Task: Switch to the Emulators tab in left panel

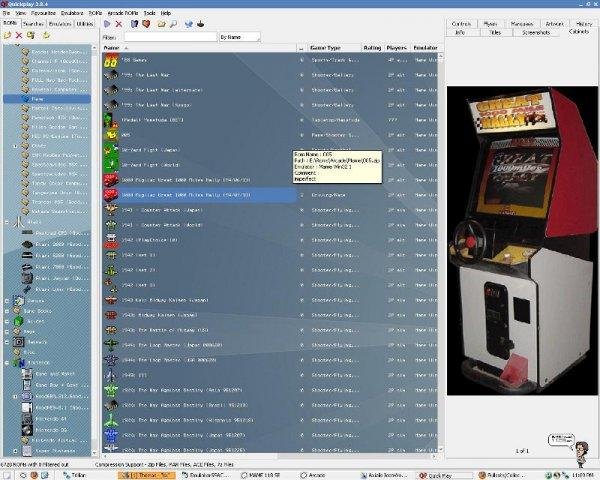Action: tap(60, 24)
